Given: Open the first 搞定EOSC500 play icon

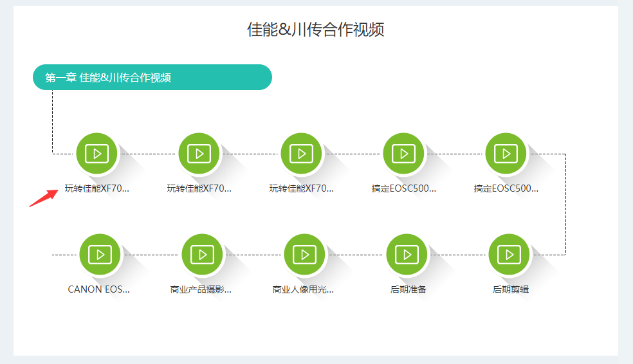Looking at the screenshot, I should (404, 154).
